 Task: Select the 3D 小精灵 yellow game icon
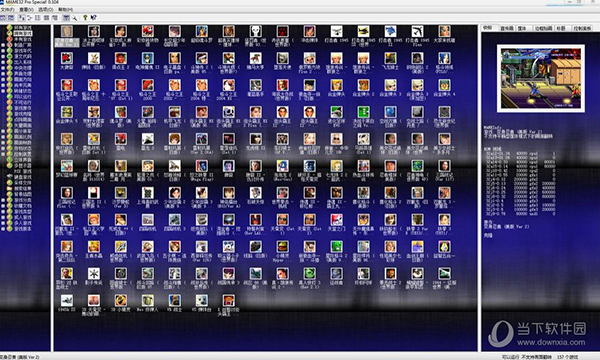[x=121, y=300]
